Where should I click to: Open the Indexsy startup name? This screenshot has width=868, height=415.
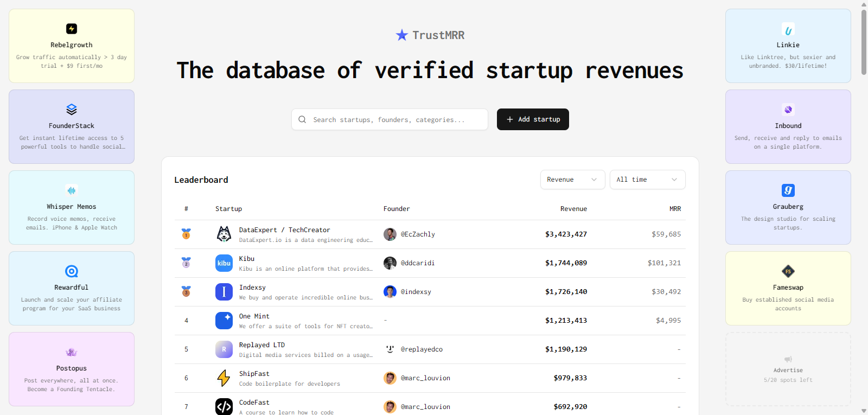[x=252, y=288]
